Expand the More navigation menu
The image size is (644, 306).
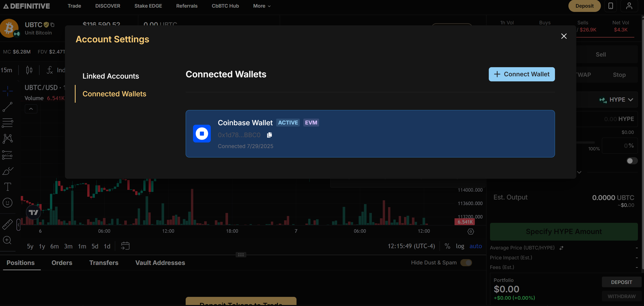(262, 6)
